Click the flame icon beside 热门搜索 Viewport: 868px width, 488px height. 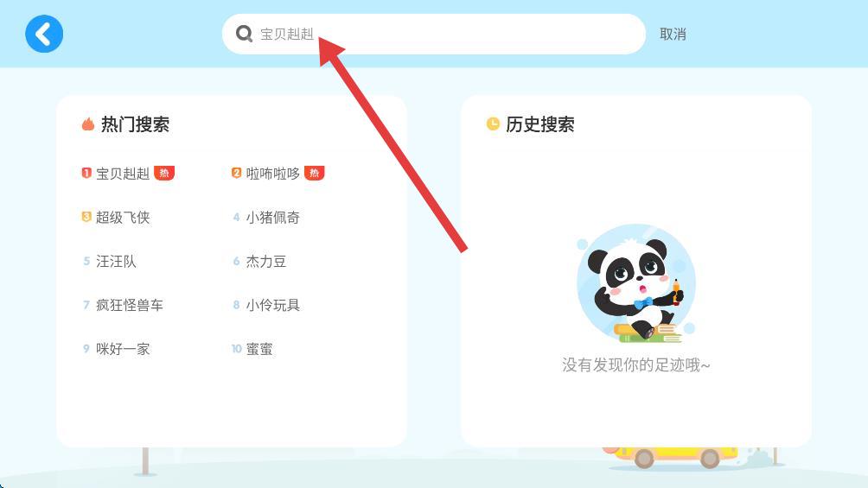tap(88, 124)
